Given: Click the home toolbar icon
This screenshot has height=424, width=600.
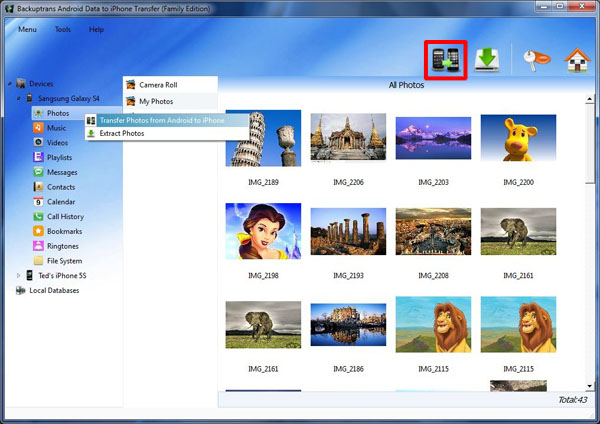Looking at the screenshot, I should pyautogui.click(x=577, y=60).
